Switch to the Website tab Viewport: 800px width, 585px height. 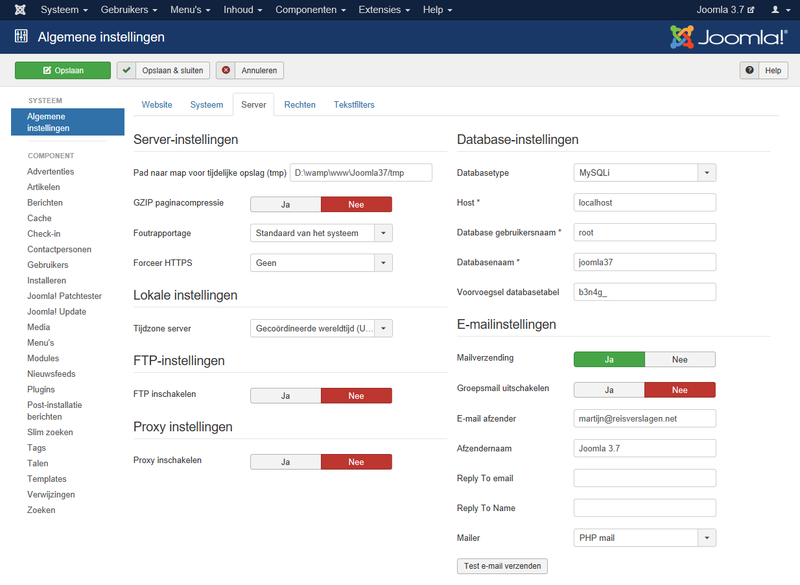157,105
